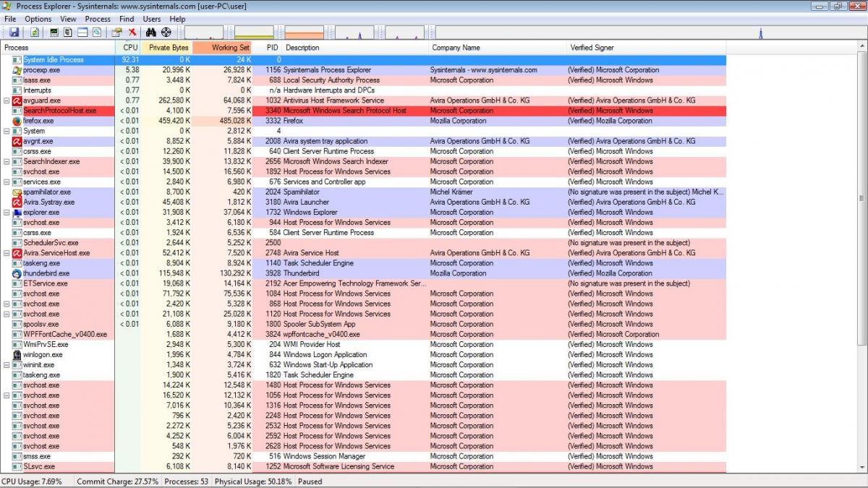Click the Thunderbird icon beside thunderbird.exe
The width and height of the screenshot is (868, 488).
(x=17, y=273)
